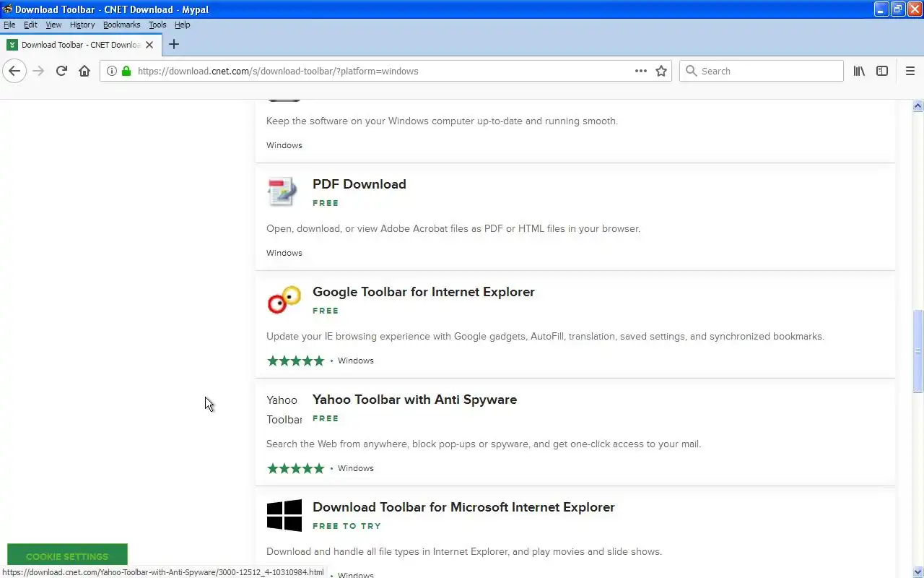Toggle the sidebar view icon
The image size is (924, 578).
point(882,71)
